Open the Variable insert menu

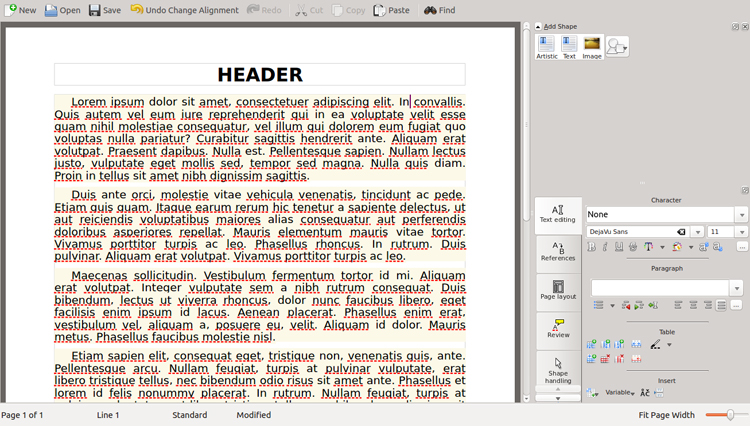click(x=620, y=393)
